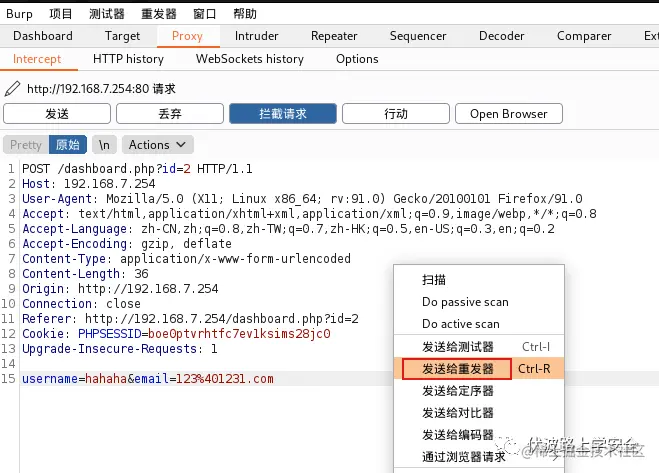Viewport: 659px width, 473px height.
Task: Open the proxy Options sub-tab
Action: pos(357,59)
